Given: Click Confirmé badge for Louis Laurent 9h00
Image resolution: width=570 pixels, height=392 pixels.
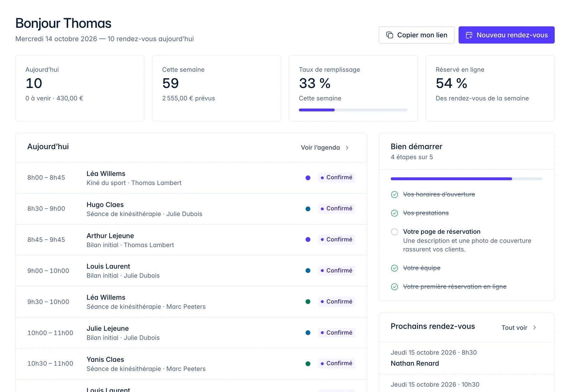Looking at the screenshot, I should pos(336,270).
